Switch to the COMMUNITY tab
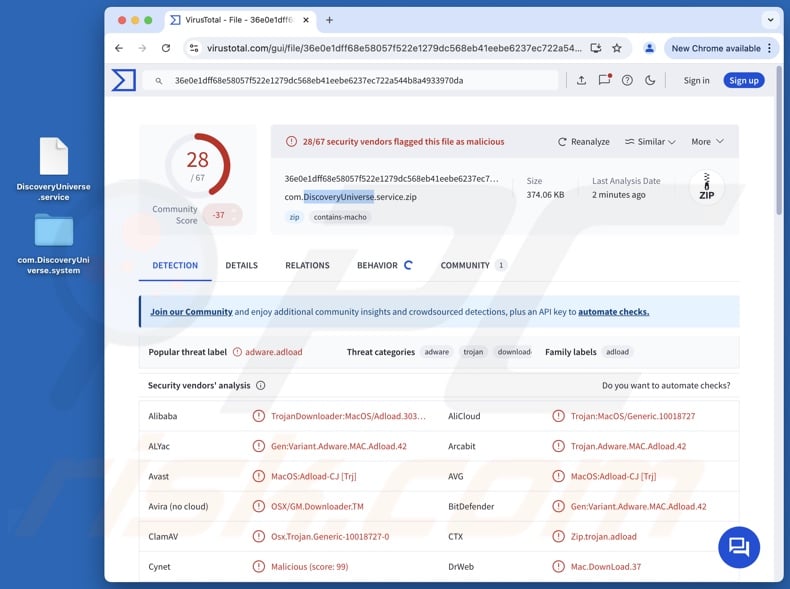Viewport: 790px width, 589px height. click(x=473, y=266)
